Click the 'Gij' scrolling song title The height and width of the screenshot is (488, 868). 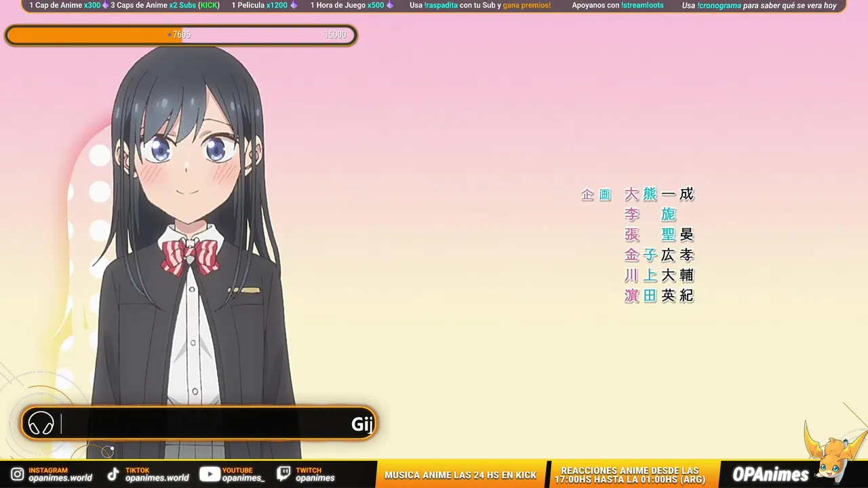[x=363, y=424]
